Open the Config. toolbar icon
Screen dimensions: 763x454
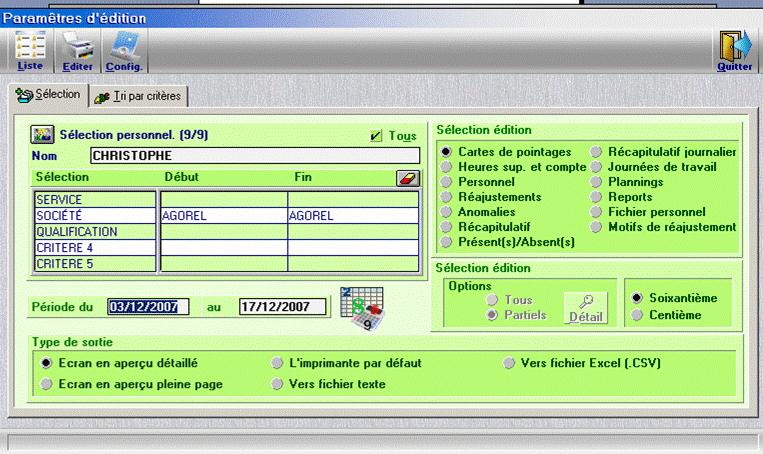(124, 51)
